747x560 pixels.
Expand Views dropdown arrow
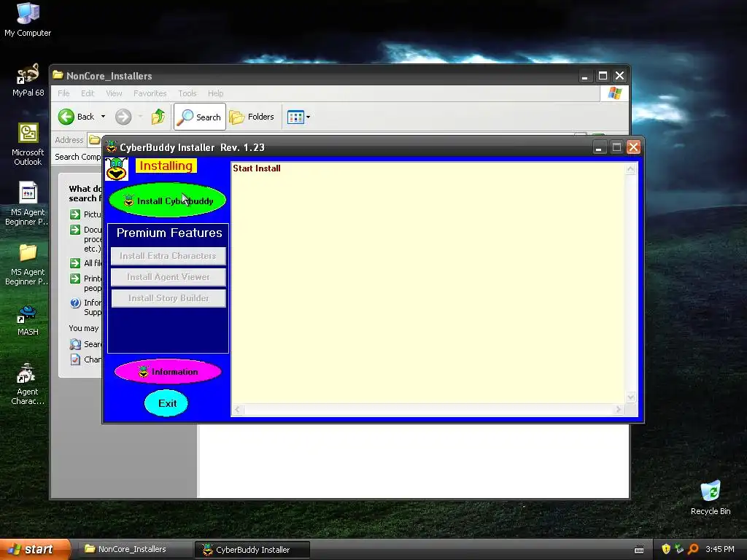[309, 117]
